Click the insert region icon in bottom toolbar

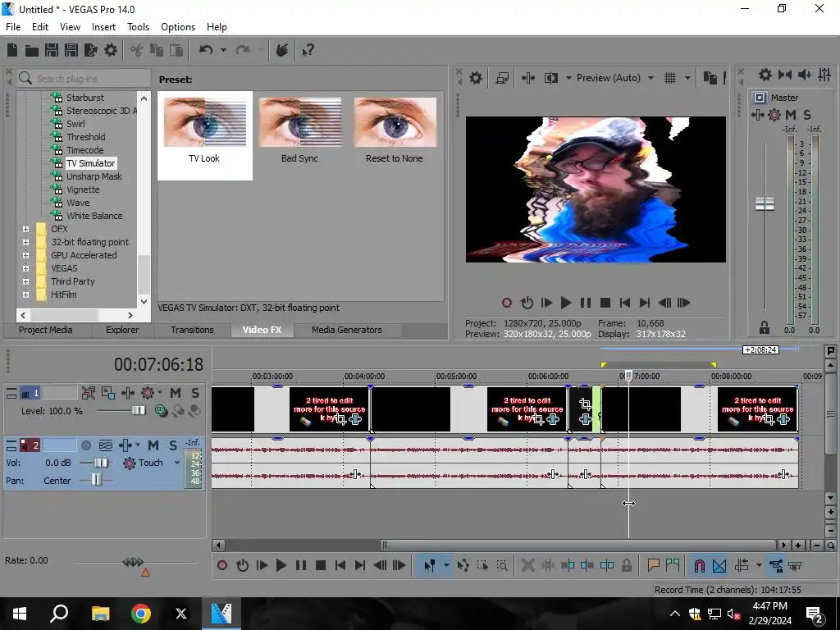pyautogui.click(x=673, y=565)
